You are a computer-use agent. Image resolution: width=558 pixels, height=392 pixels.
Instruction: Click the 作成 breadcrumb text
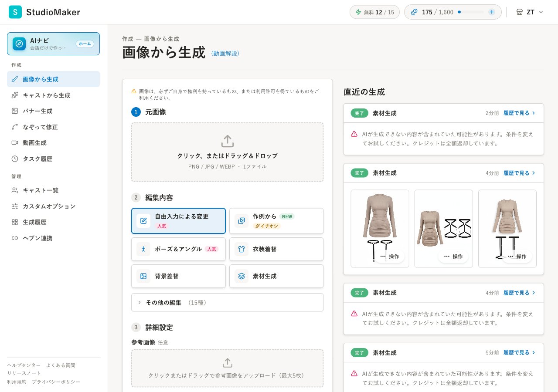pos(128,39)
